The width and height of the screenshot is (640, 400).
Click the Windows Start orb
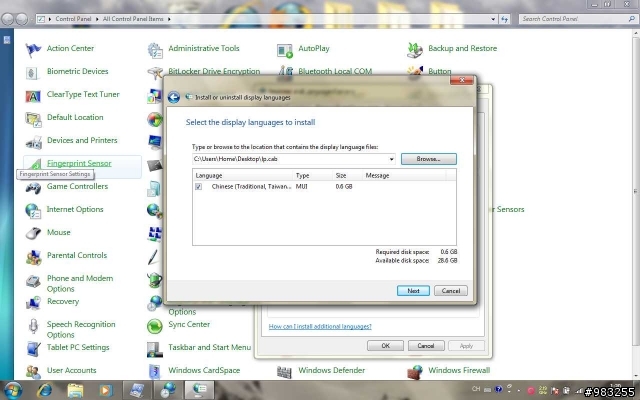(x=13, y=391)
